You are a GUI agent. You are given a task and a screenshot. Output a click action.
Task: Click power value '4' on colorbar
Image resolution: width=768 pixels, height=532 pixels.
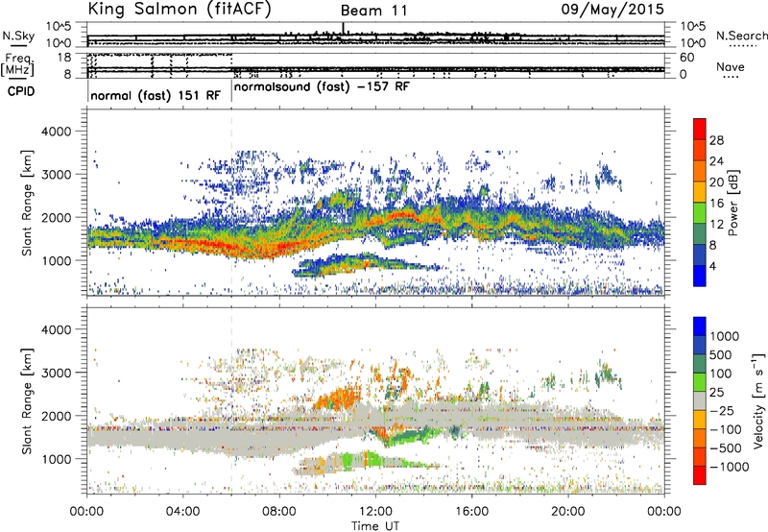tap(713, 266)
